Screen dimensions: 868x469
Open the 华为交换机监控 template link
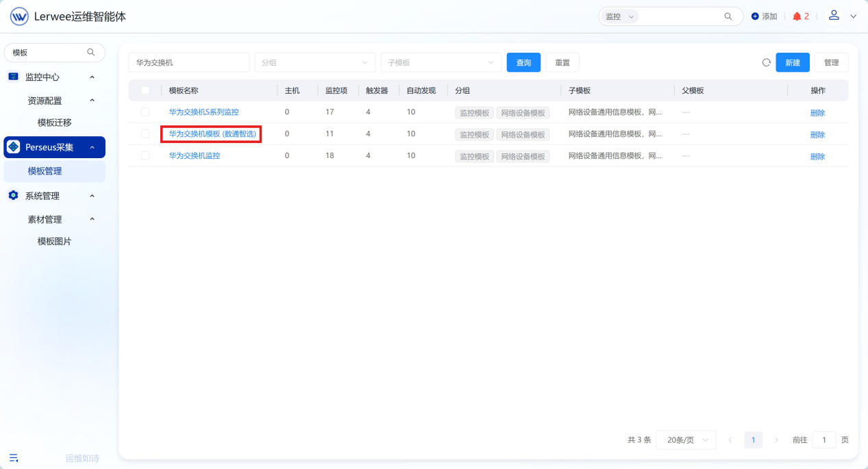point(195,156)
